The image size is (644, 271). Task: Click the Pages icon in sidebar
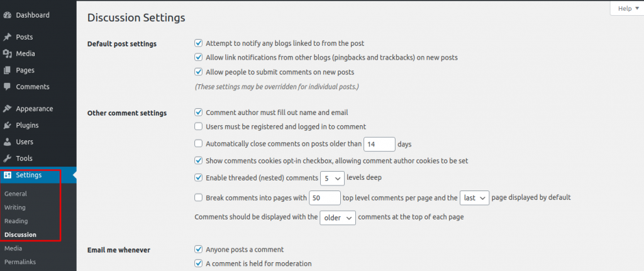[8, 70]
